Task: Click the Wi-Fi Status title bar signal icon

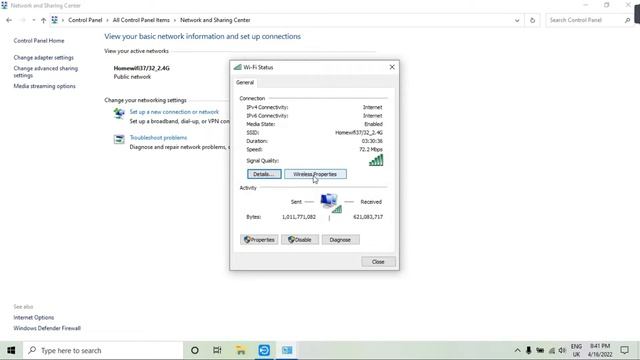Action: [x=238, y=67]
